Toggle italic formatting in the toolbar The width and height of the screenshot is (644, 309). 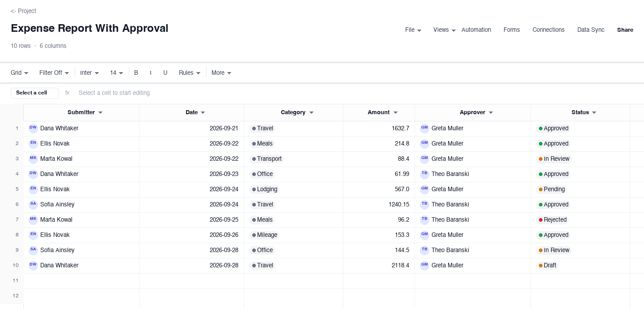click(x=150, y=73)
